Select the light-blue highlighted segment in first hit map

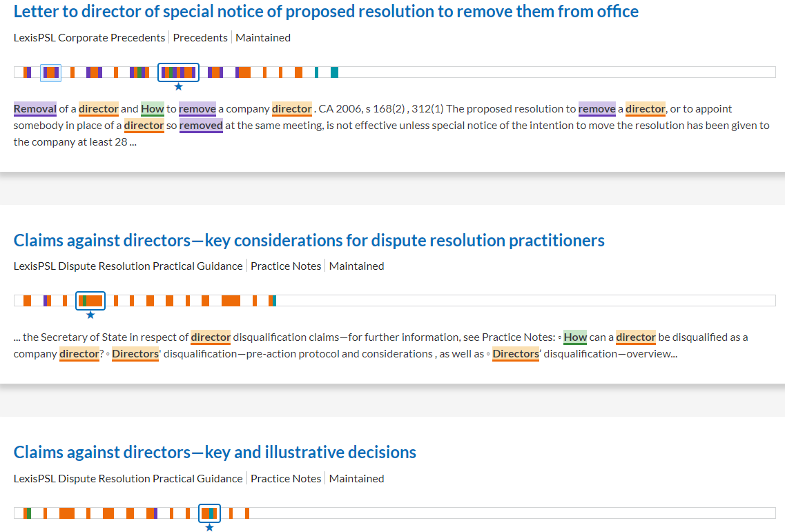pos(50,72)
